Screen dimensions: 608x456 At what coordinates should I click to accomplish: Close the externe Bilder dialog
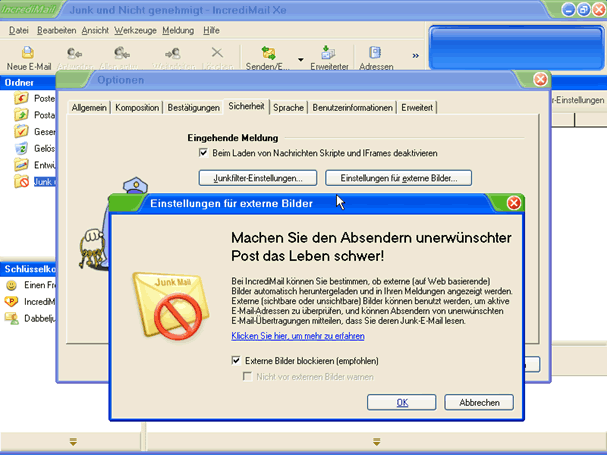click(514, 203)
